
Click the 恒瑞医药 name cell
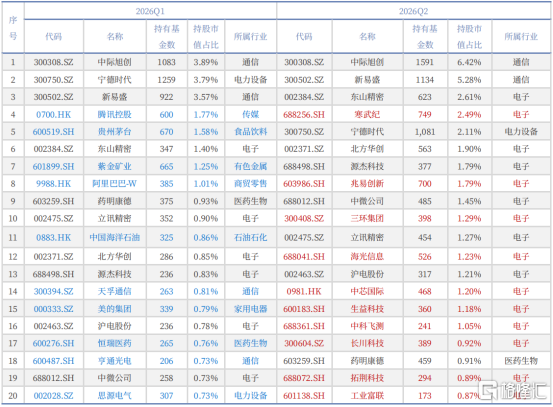click(x=115, y=344)
